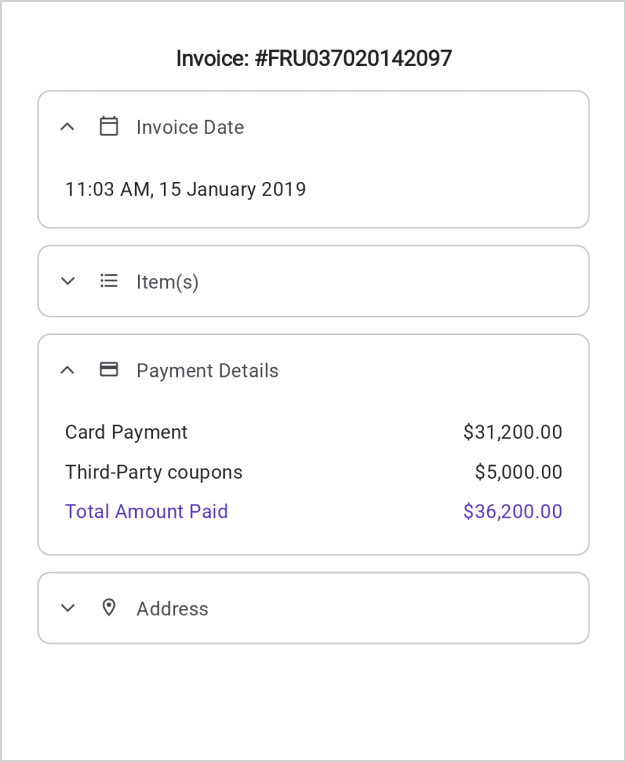Click the Address header label

(x=172, y=609)
